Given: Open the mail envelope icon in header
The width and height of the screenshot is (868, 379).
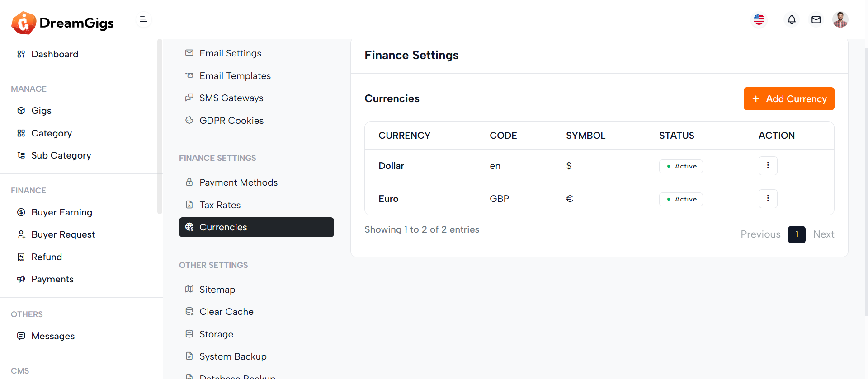Looking at the screenshot, I should [x=816, y=19].
